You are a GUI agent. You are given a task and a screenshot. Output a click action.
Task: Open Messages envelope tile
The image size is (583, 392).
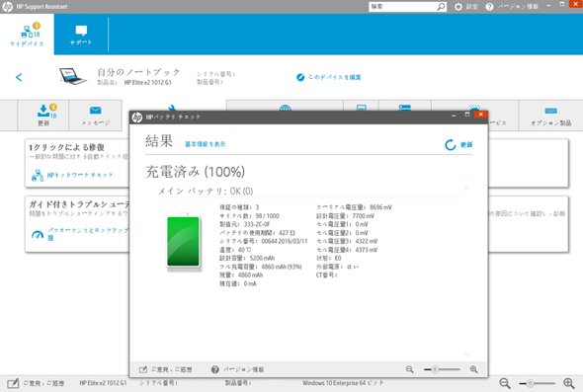coord(96,116)
